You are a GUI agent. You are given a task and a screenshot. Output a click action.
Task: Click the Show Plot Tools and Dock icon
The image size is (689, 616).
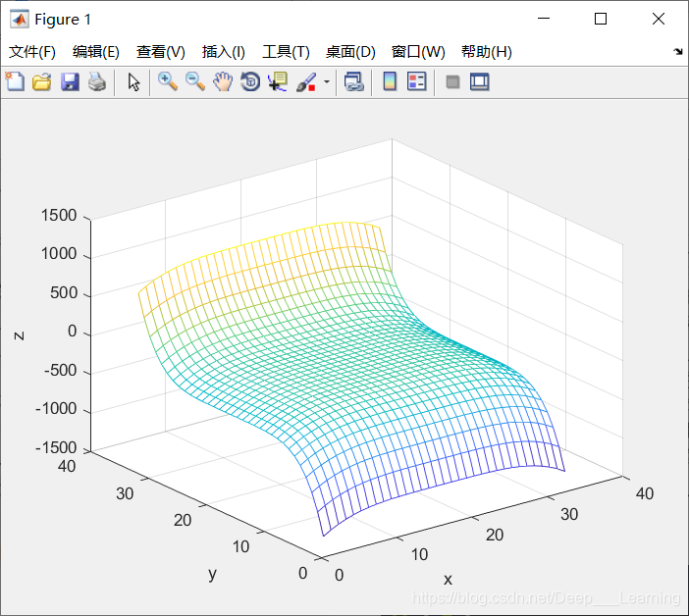click(479, 81)
